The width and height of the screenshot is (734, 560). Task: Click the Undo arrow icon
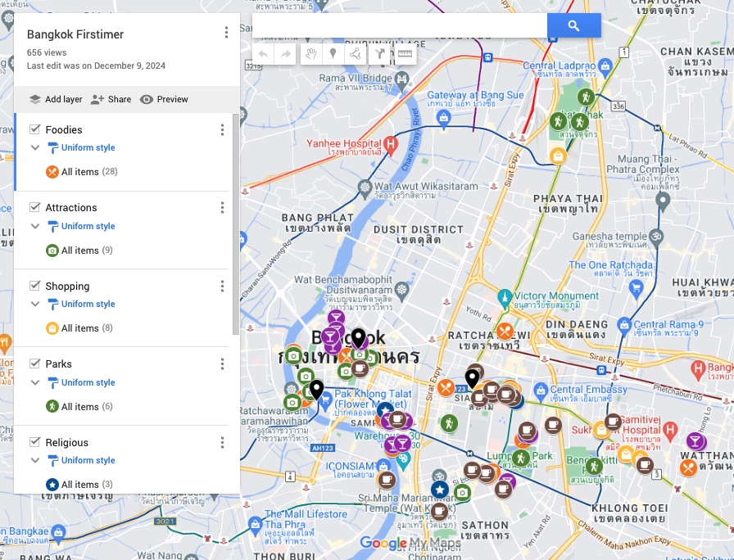(x=262, y=55)
